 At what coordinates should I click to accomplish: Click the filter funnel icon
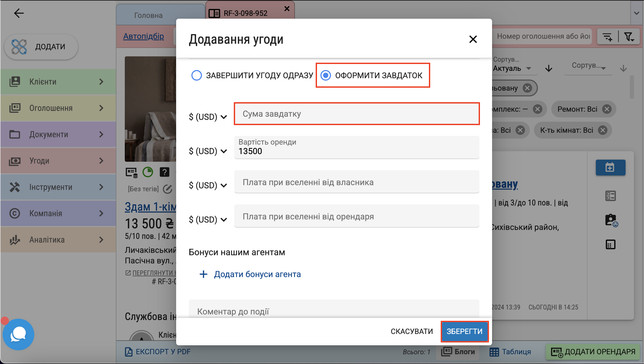tap(629, 37)
